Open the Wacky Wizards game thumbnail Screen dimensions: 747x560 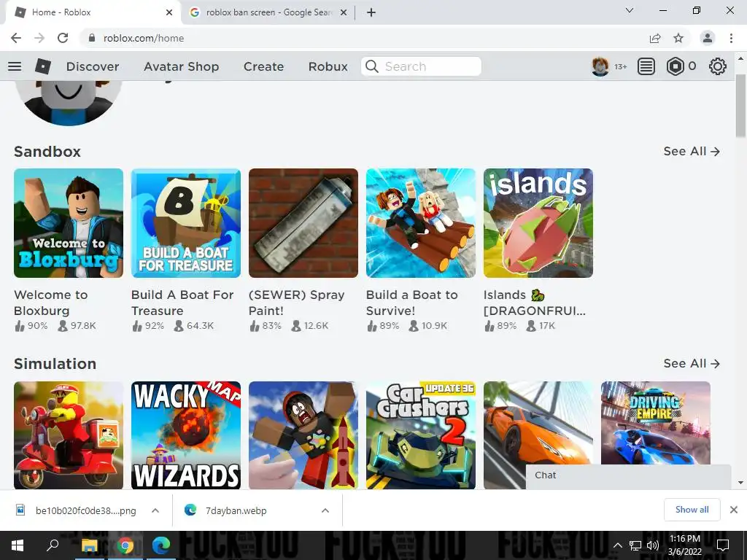tap(186, 435)
